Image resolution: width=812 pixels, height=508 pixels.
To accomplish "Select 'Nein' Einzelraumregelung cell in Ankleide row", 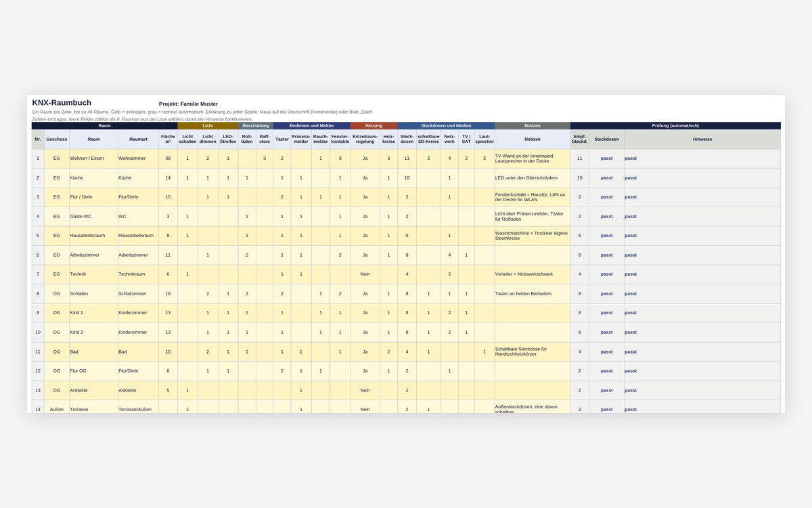I will pyautogui.click(x=365, y=390).
